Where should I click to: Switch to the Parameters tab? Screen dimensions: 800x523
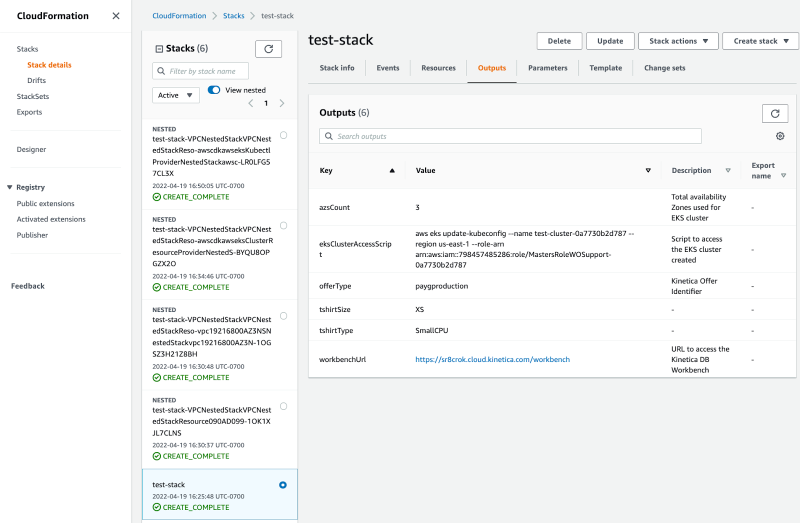(x=547, y=68)
